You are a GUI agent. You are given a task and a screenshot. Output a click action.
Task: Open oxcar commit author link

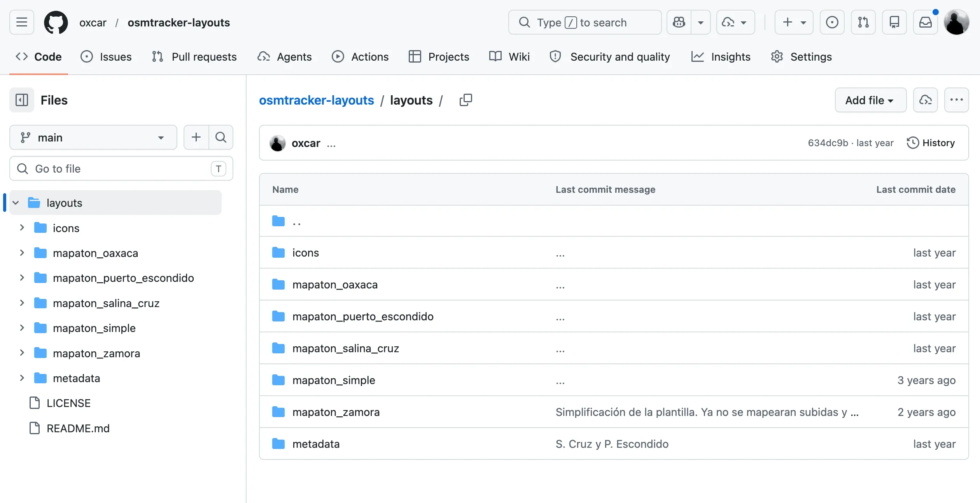306,143
